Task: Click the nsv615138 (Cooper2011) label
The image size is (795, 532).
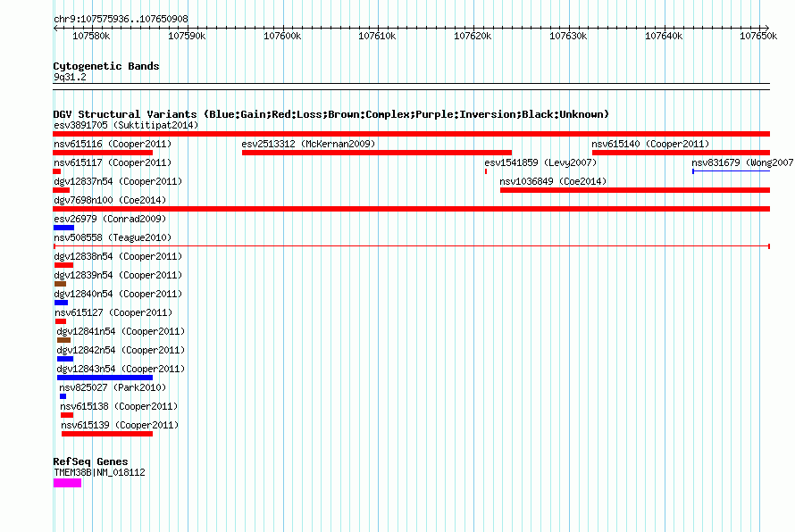Action: pyautogui.click(x=119, y=406)
